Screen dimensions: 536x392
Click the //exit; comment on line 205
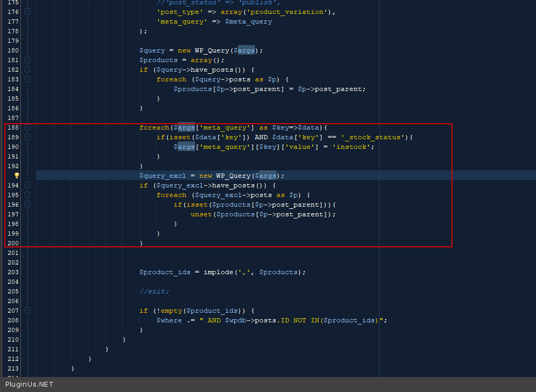coord(154,291)
